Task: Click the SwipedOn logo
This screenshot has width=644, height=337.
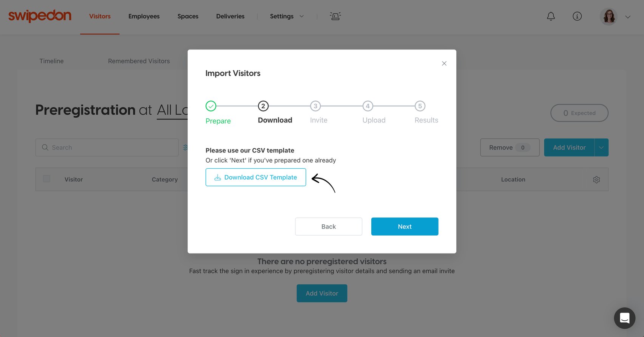Action: (39, 16)
